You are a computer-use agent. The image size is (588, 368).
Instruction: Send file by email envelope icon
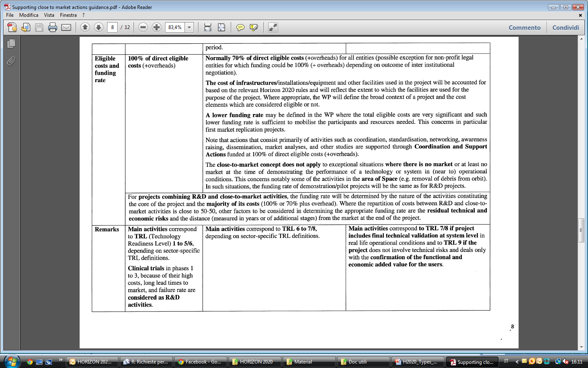tap(66, 27)
